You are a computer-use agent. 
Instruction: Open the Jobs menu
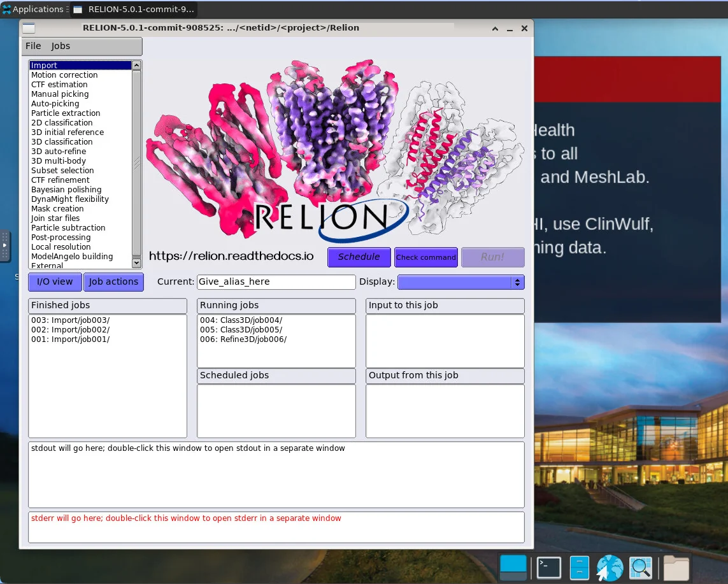pos(61,46)
